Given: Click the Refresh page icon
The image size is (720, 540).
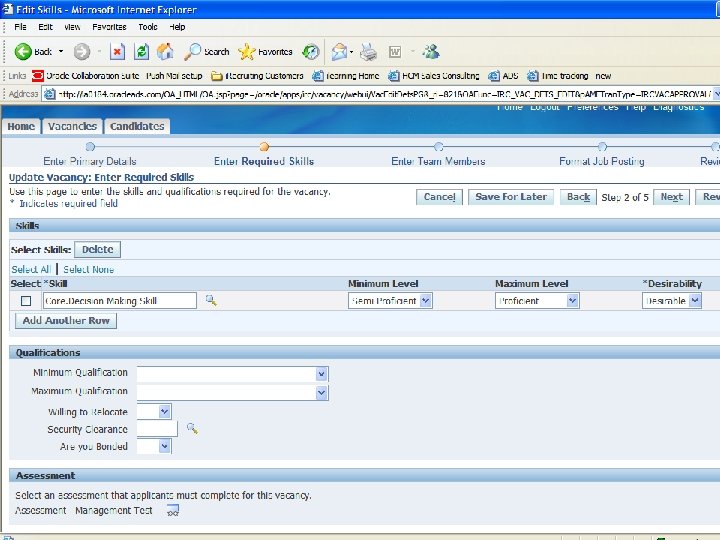Looking at the screenshot, I should [x=141, y=51].
